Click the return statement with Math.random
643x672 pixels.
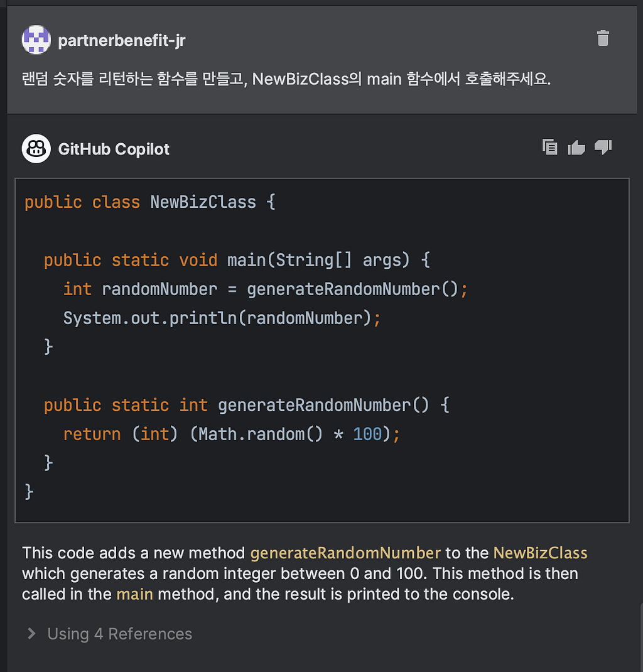click(x=232, y=434)
